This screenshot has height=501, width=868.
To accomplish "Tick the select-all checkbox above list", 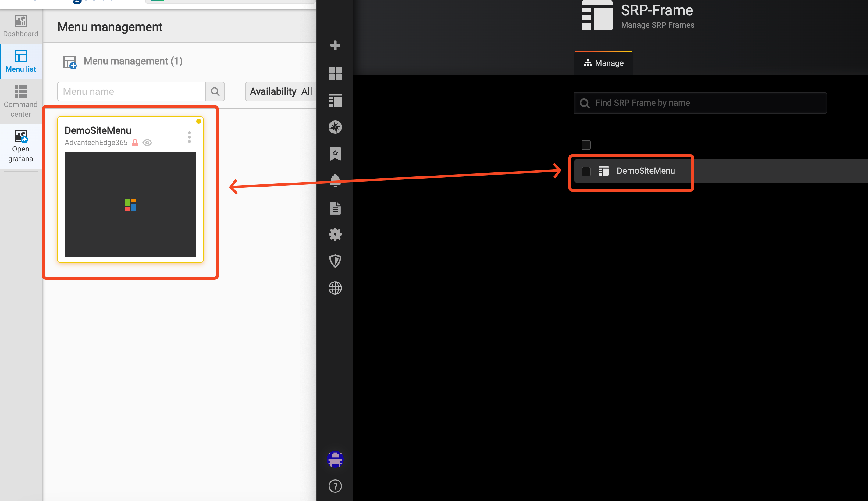I will click(x=586, y=145).
